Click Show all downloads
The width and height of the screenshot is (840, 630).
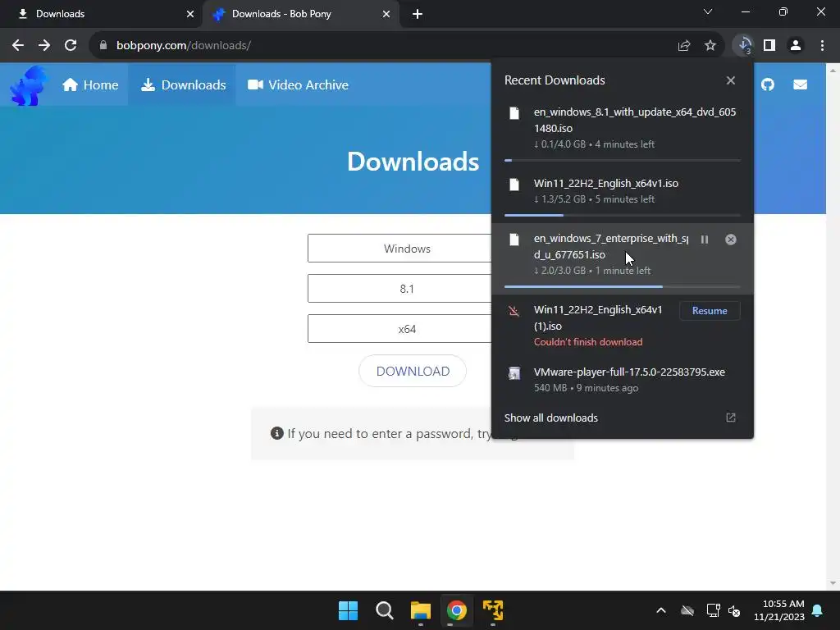tap(550, 418)
